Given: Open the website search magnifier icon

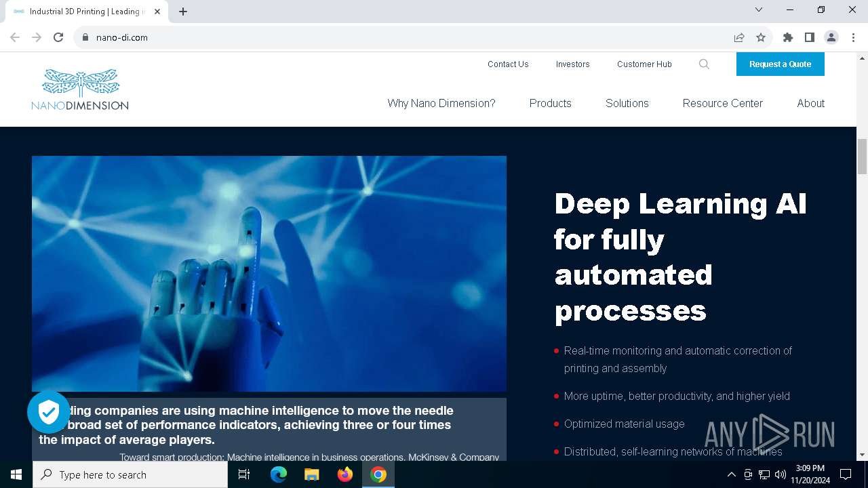Looking at the screenshot, I should tap(704, 64).
